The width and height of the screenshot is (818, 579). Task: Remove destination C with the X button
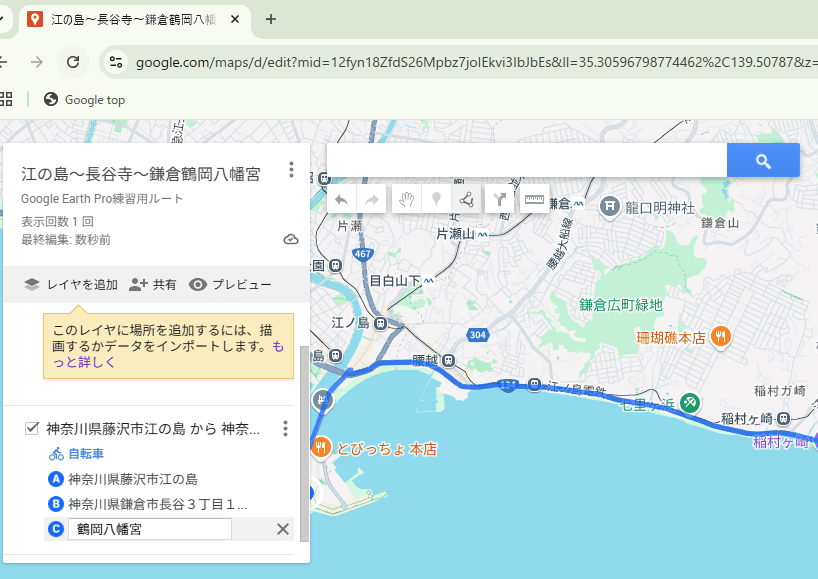282,529
